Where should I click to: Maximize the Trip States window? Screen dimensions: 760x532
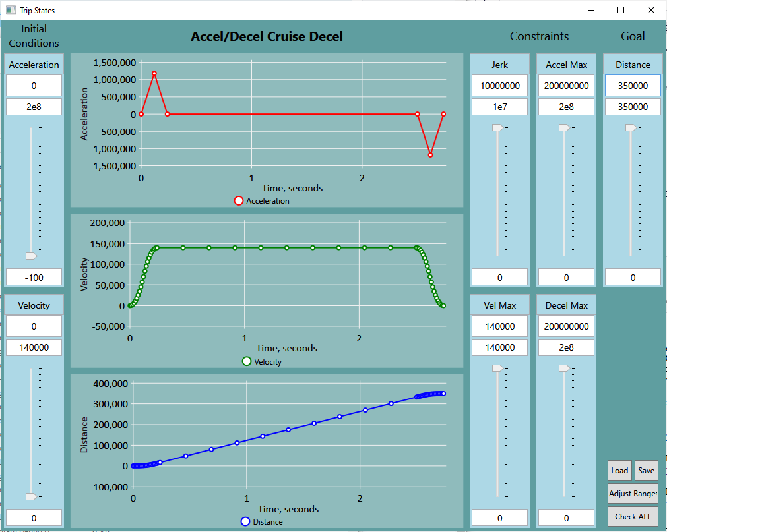click(621, 10)
